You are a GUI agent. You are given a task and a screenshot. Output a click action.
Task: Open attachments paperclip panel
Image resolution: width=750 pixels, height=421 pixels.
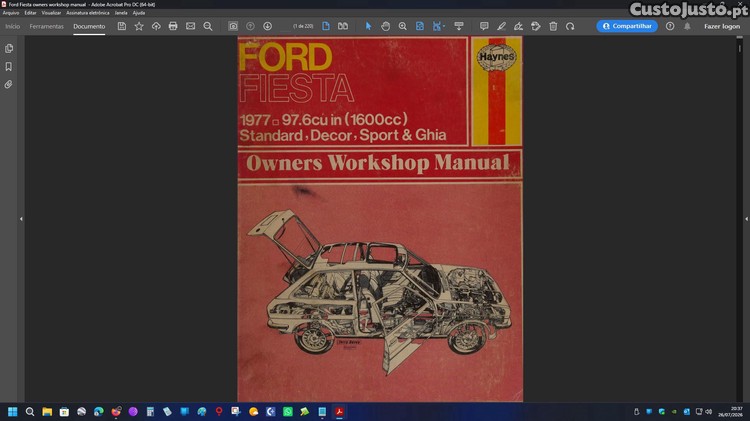(x=9, y=85)
